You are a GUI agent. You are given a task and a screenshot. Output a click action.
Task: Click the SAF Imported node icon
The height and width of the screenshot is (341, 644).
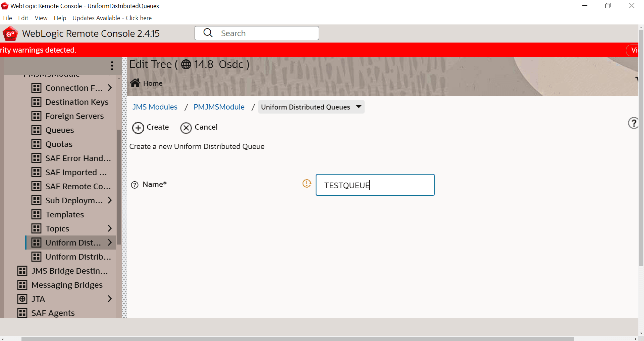pyautogui.click(x=36, y=172)
